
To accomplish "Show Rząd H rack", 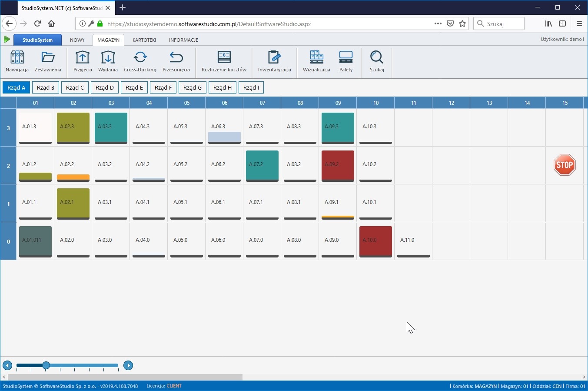I will [223, 87].
